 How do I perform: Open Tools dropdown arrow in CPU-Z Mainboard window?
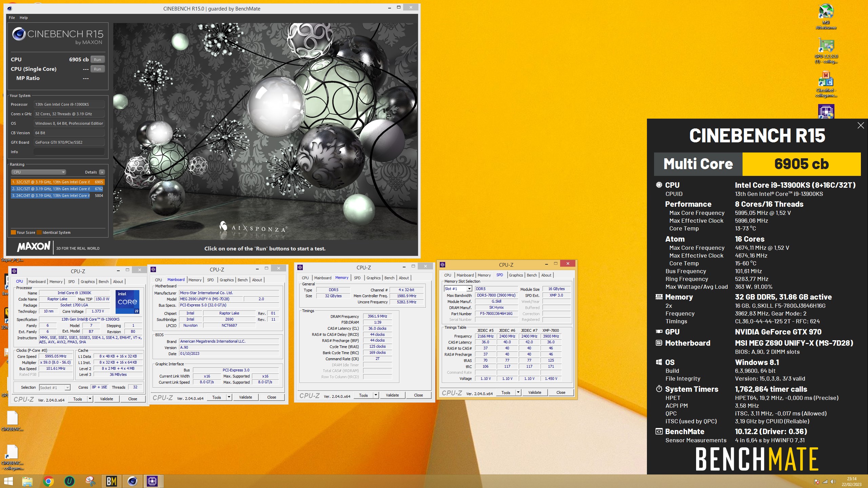click(229, 397)
